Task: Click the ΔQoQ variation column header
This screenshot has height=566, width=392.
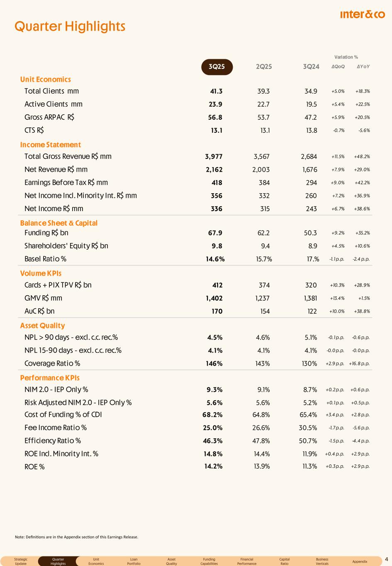Action: click(338, 67)
